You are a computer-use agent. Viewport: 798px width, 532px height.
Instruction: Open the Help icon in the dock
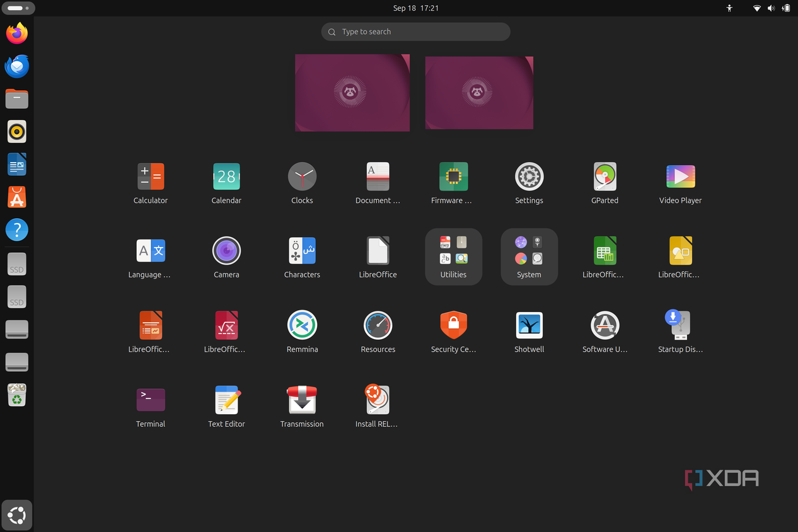tap(17, 229)
